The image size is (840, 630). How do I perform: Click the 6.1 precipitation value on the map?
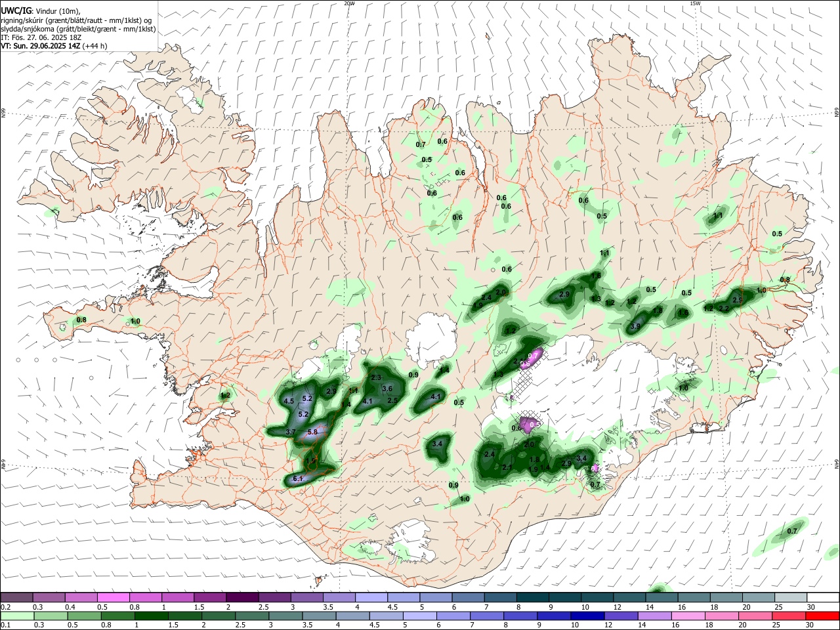click(x=297, y=478)
